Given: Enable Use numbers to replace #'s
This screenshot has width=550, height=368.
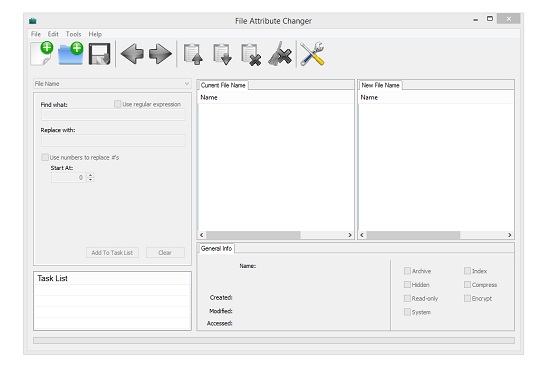Looking at the screenshot, I should (45, 157).
